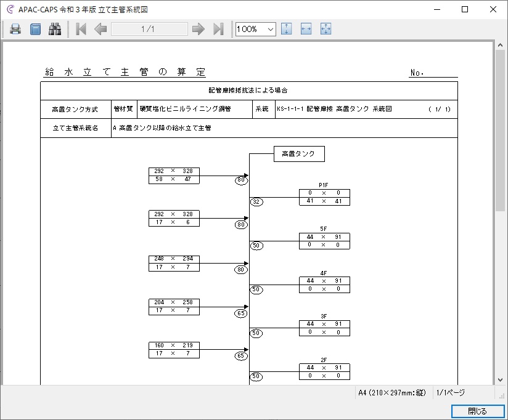Click the scrollbar up arrow
The width and height of the screenshot is (508, 420).
pyautogui.click(x=500, y=46)
